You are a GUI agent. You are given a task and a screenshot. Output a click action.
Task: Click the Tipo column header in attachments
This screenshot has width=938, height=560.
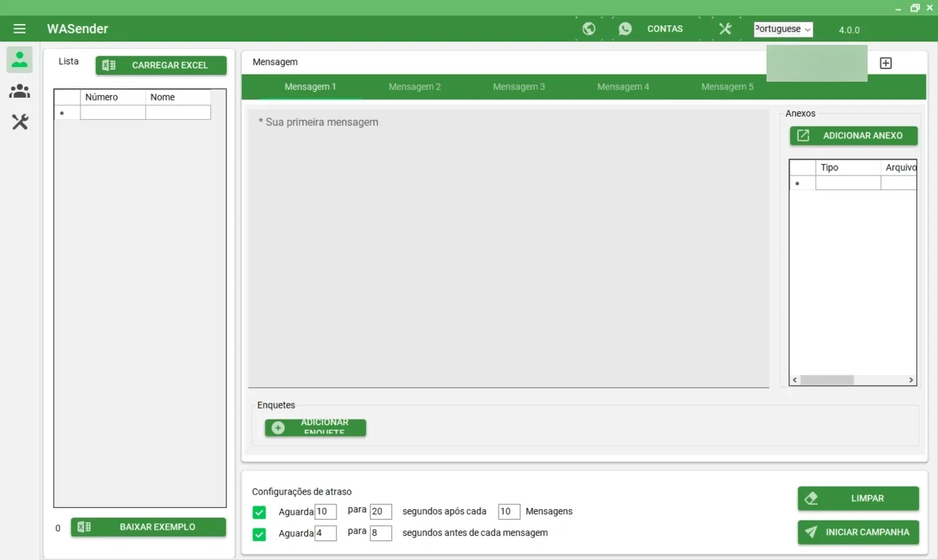(x=848, y=167)
